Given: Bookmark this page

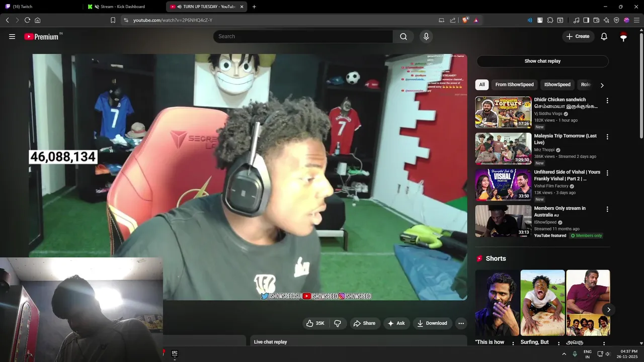Looking at the screenshot, I should 113,20.
